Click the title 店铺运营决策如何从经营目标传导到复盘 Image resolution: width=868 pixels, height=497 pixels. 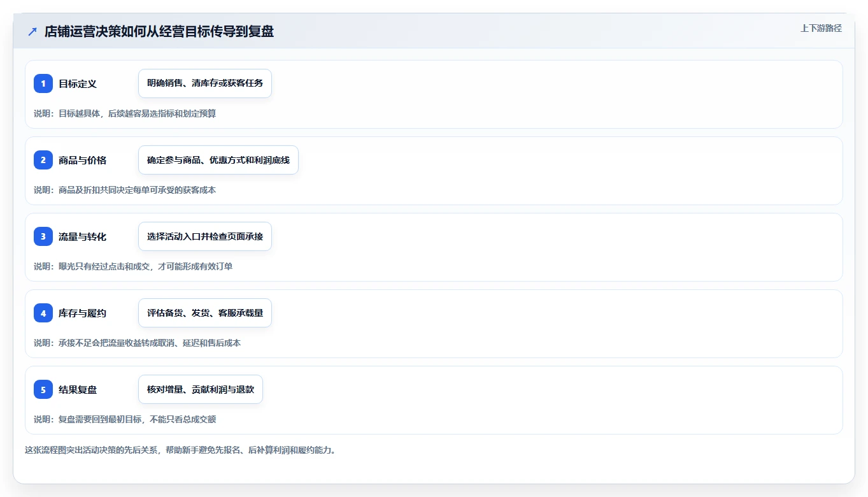[x=159, y=32]
